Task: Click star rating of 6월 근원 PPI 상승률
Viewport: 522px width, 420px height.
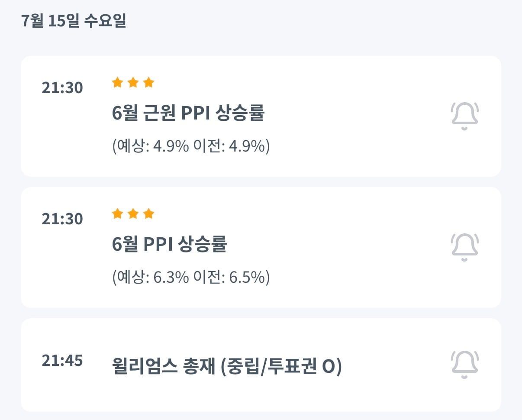Action: coord(133,83)
